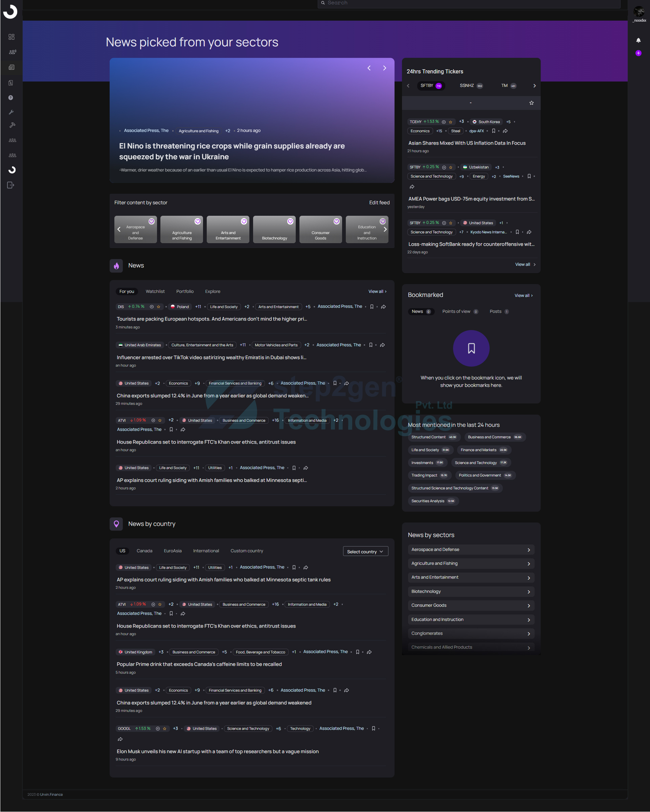Toggle the heart on the Biotechnology sector card
Screen dimensions: 650x812
click(290, 222)
